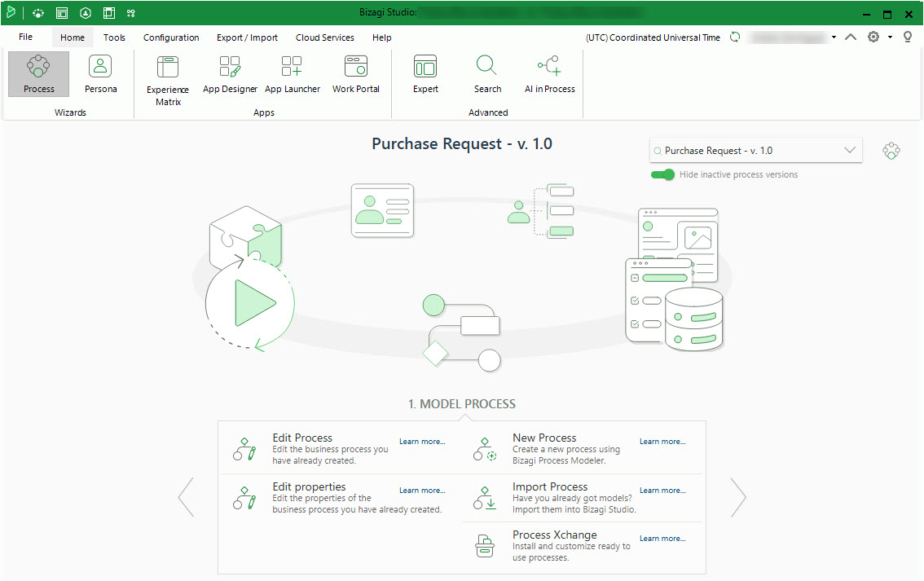Open settings gear icon

pos(873,37)
